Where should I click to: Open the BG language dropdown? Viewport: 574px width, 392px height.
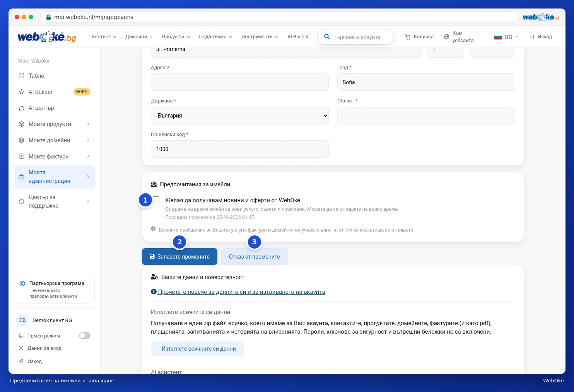pyautogui.click(x=506, y=37)
